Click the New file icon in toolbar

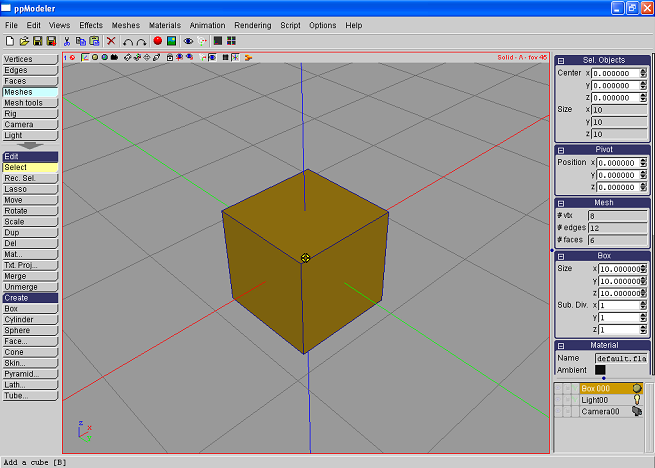click(10, 41)
